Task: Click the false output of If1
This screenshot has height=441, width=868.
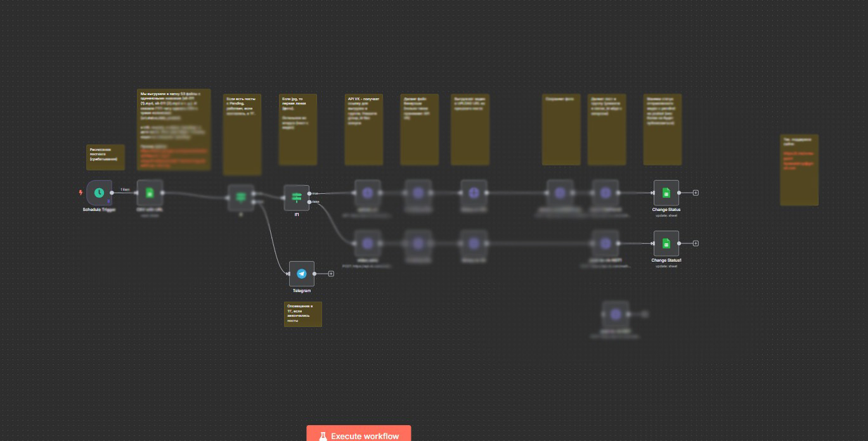Action: coord(309,202)
